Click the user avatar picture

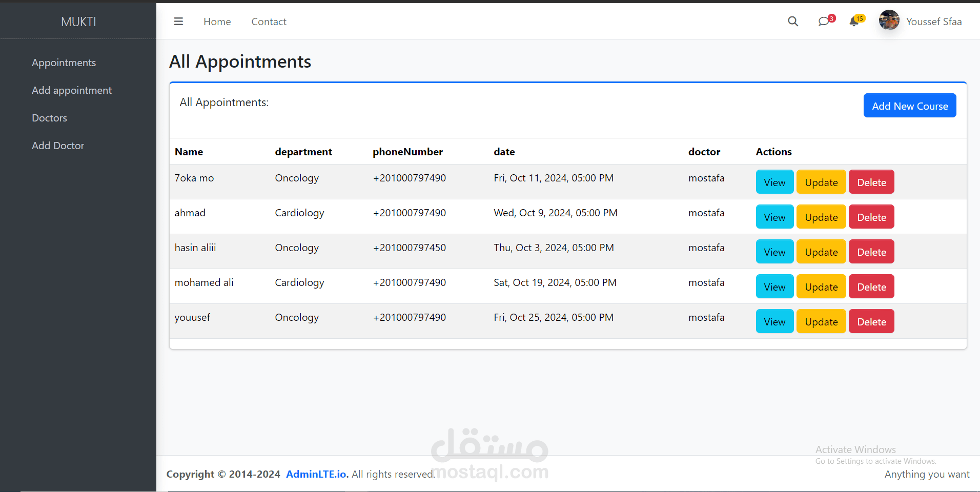[x=889, y=20]
